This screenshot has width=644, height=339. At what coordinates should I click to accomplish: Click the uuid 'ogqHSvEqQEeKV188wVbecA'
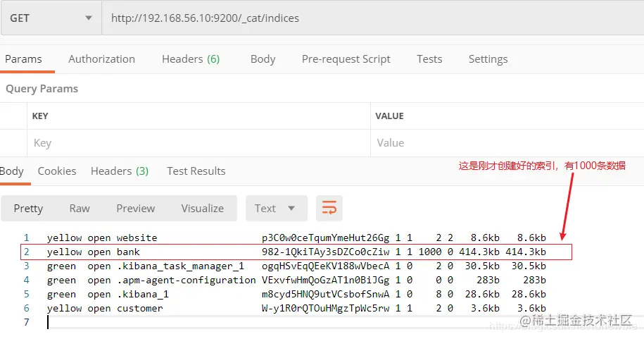(x=325, y=266)
